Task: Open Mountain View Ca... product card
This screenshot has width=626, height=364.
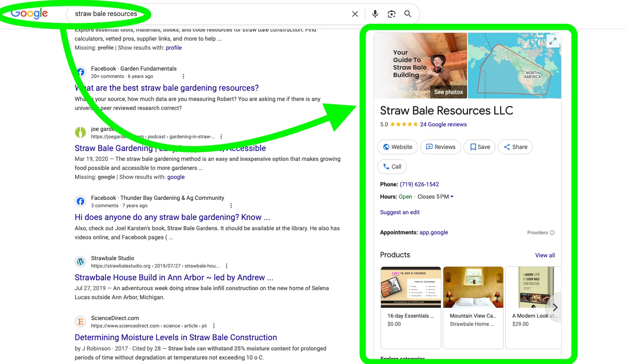Action: pos(473,308)
